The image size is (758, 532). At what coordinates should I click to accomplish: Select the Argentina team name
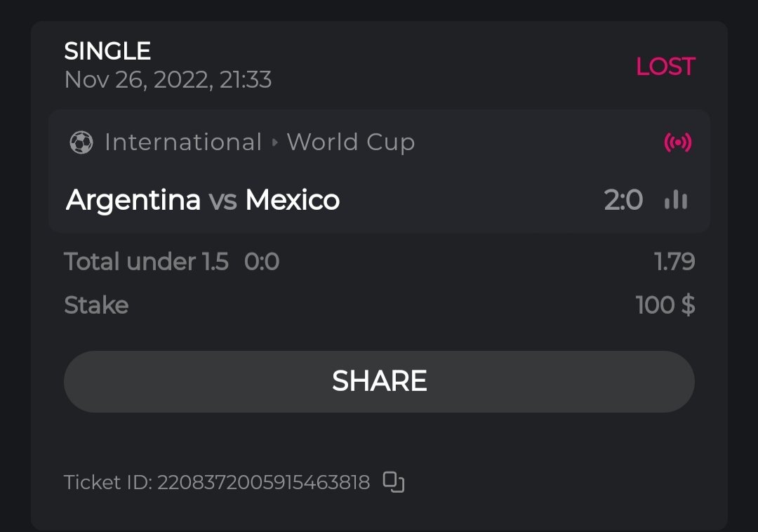pyautogui.click(x=133, y=201)
